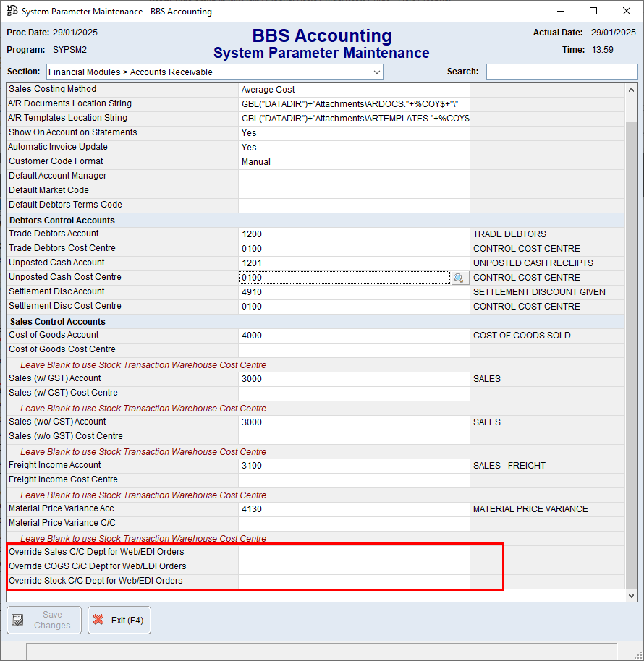The image size is (644, 661).
Task: Click the application icon in the title bar
Action: point(12,11)
